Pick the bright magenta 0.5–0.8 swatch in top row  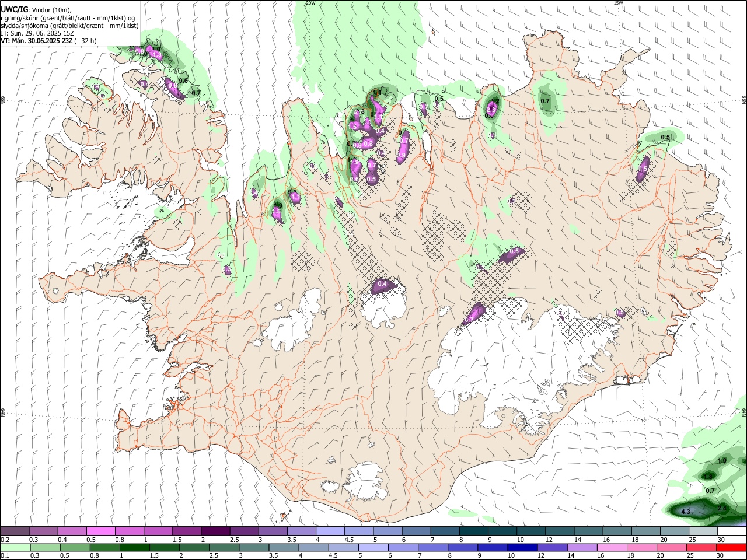point(100,531)
